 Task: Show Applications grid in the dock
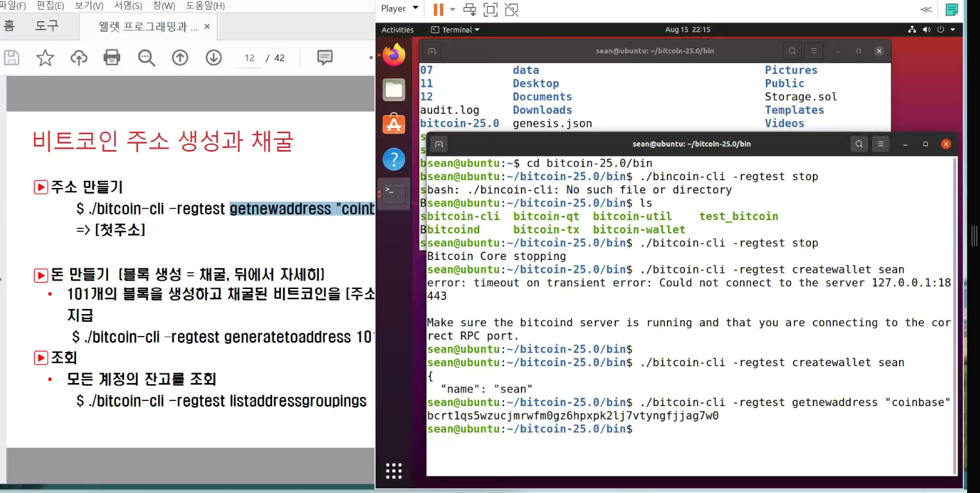click(394, 471)
